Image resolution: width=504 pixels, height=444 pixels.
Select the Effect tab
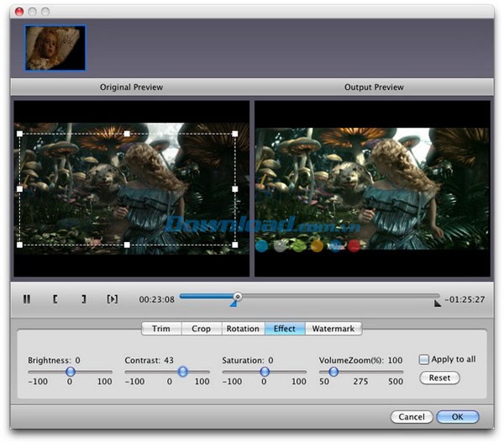[285, 329]
